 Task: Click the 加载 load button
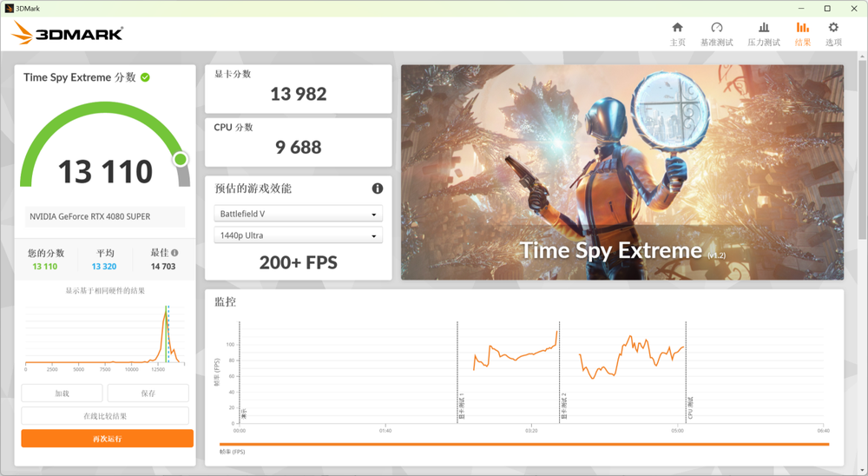62,393
